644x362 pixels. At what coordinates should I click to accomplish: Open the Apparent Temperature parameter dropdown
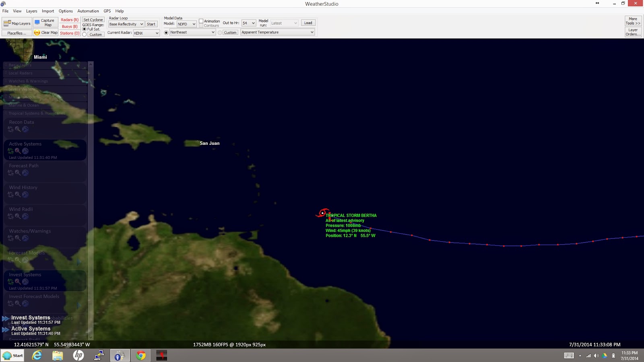(x=277, y=33)
